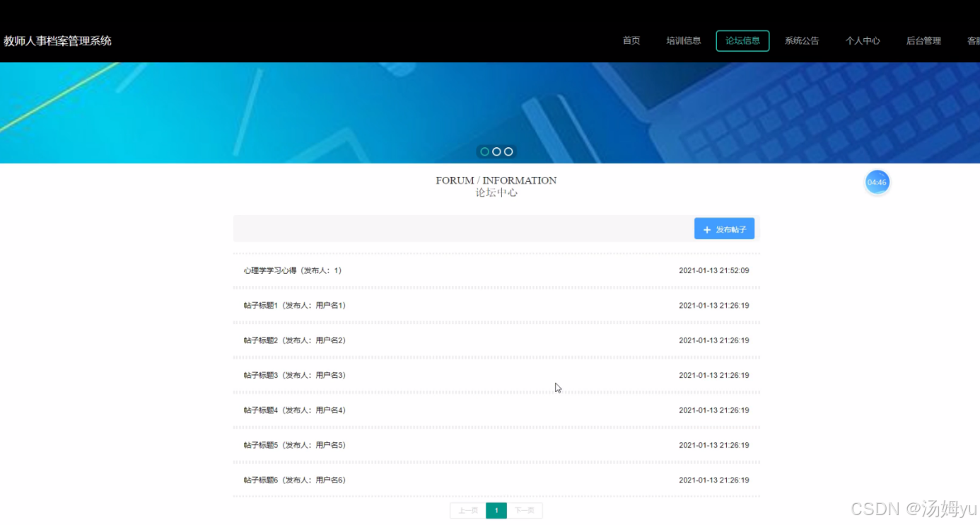Viewport: 980px width, 525px height.
Task: Open the post 心理学学习心得
Action: (x=496, y=270)
